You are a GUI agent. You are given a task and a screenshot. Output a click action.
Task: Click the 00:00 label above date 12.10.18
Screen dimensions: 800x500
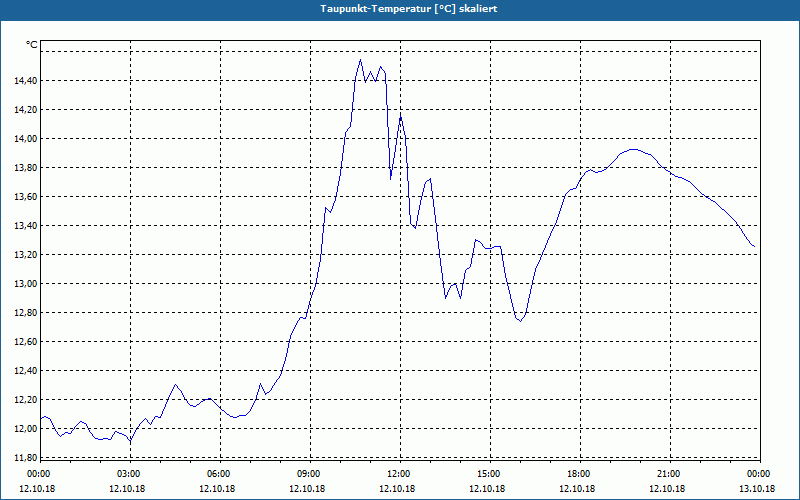click(37, 474)
